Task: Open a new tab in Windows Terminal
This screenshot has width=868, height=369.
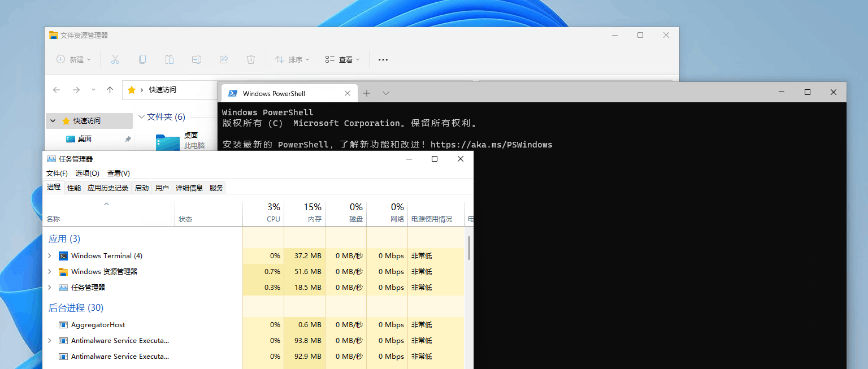Action: (367, 93)
